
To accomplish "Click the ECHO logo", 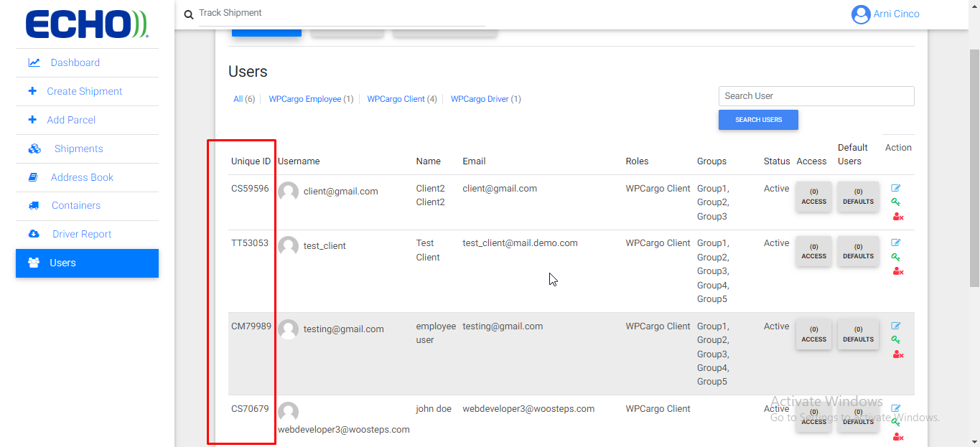I will coord(87,24).
